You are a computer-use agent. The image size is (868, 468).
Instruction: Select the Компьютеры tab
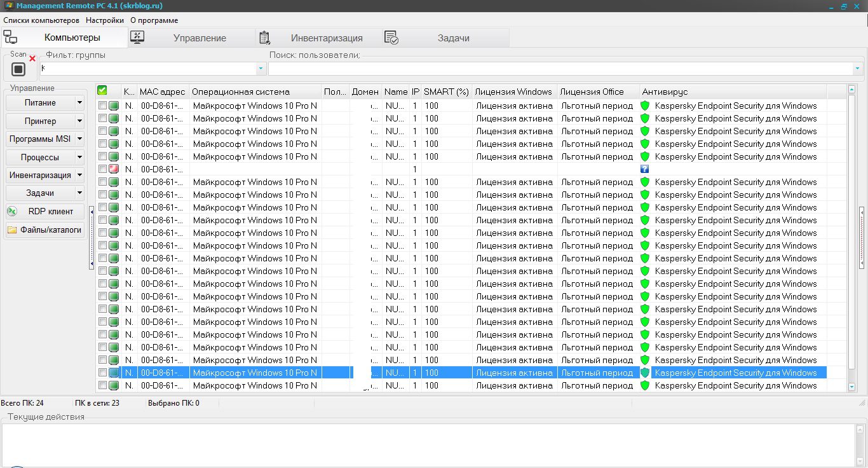point(64,38)
